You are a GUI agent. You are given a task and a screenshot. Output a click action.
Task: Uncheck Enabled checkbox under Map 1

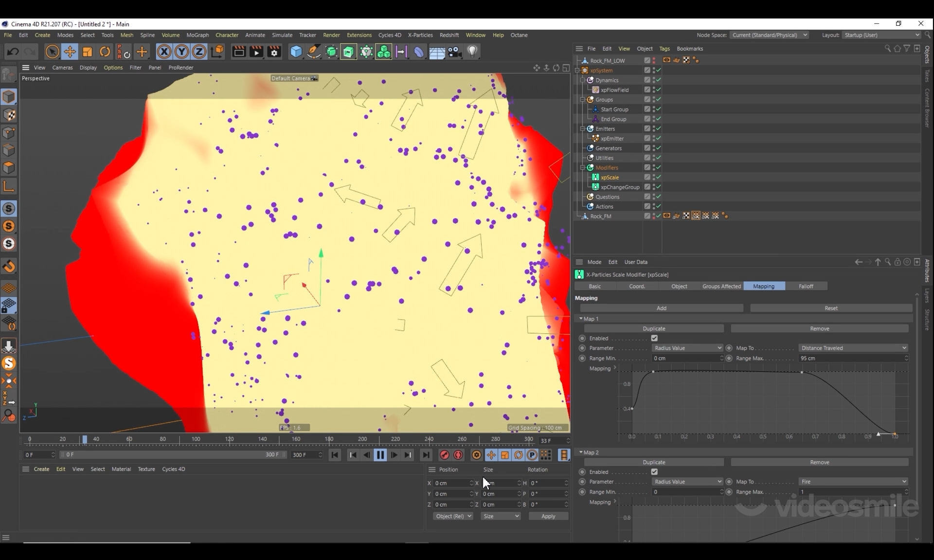click(x=654, y=338)
